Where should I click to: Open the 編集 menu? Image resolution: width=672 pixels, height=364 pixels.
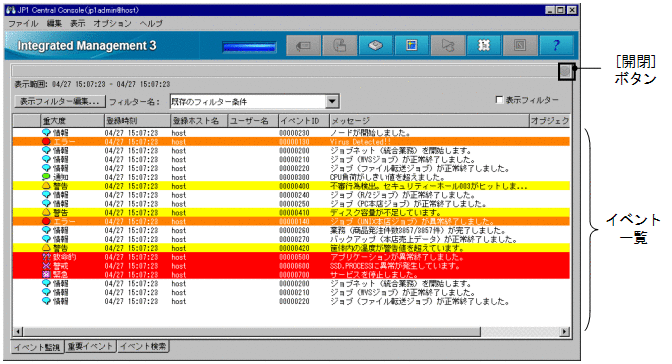[x=54, y=24]
